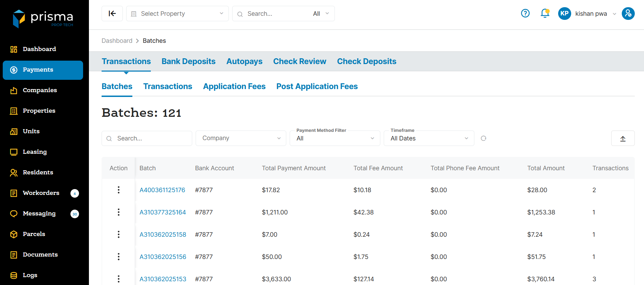The width and height of the screenshot is (644, 285).
Task: Go to Dashboard via breadcrumb link
Action: (x=117, y=41)
